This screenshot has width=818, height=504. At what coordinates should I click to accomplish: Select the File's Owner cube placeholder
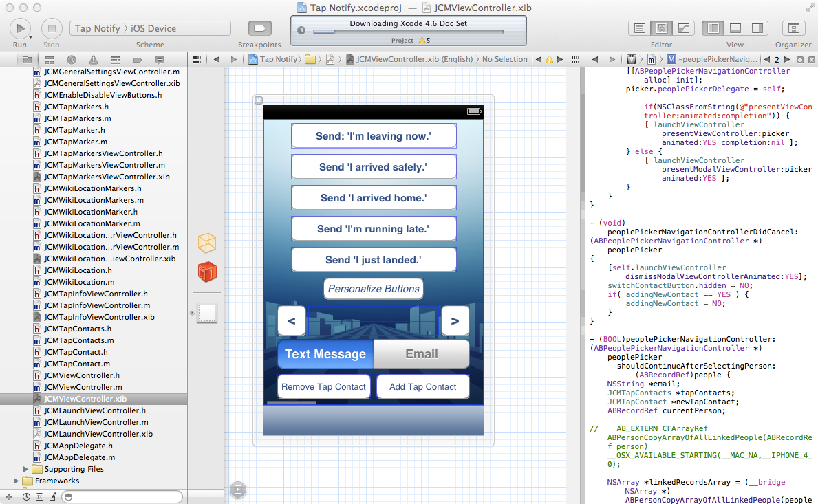(207, 243)
